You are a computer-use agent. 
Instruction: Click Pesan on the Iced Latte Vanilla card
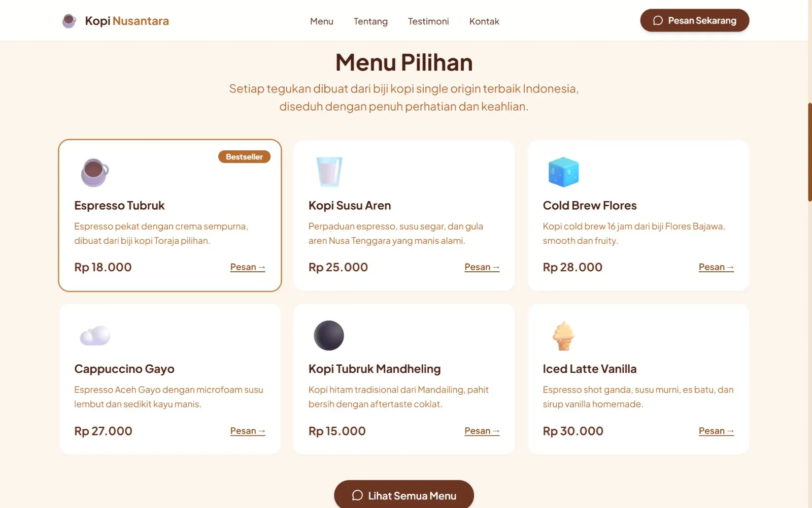coord(716,430)
